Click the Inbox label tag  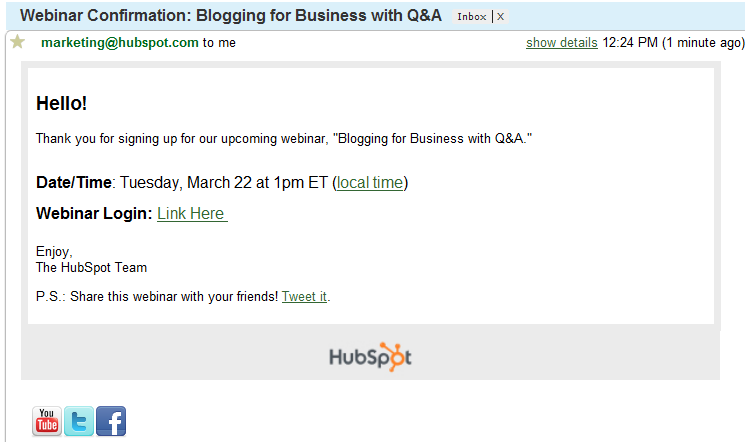tap(471, 17)
